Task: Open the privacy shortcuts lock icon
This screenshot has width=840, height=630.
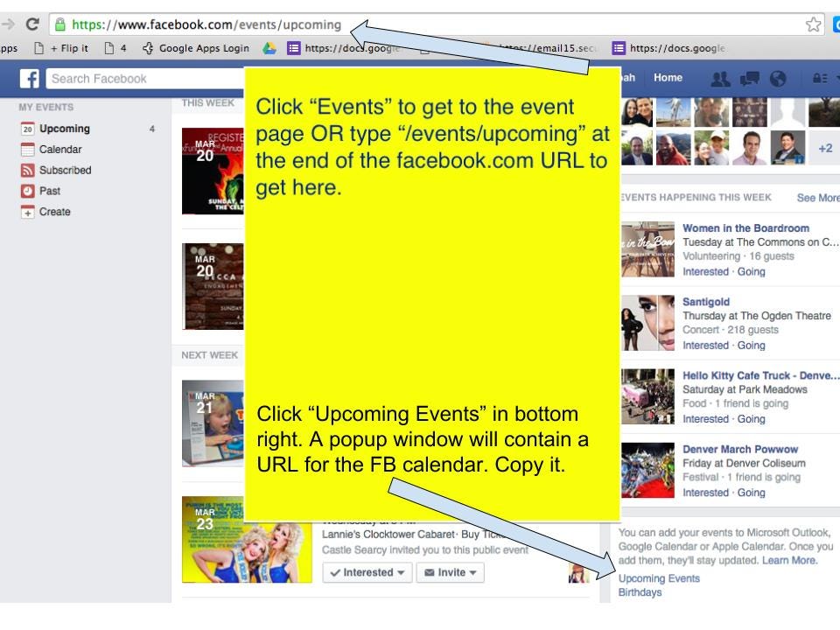Action: point(820,79)
